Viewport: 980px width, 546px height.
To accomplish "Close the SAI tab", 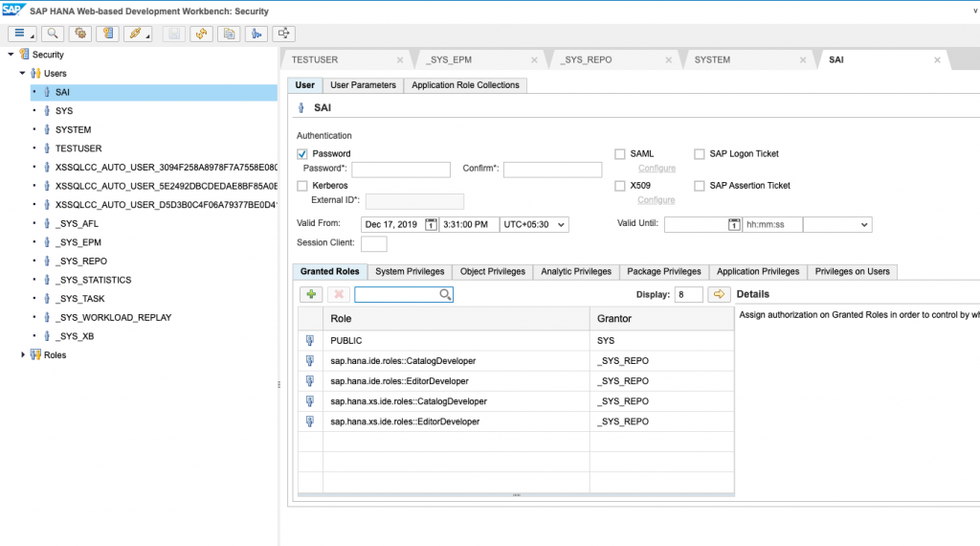I will [938, 60].
